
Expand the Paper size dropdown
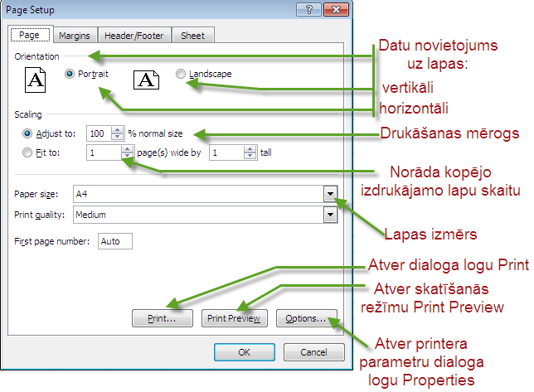point(330,194)
